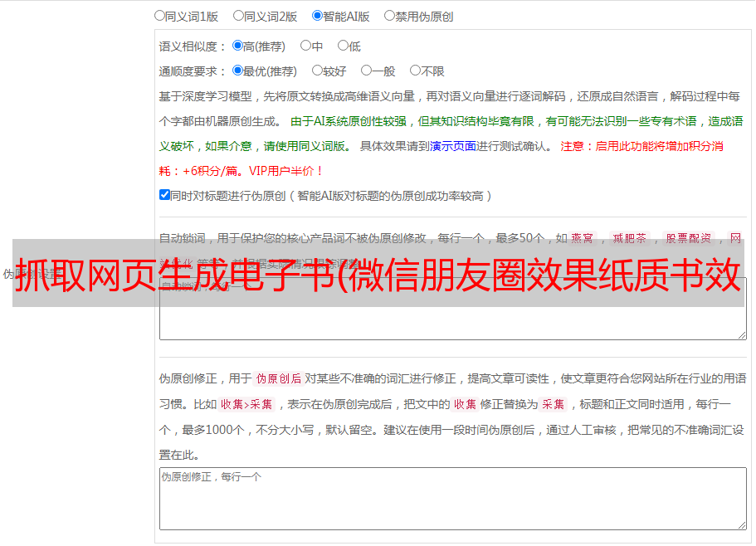Click the 减肥茶 example keyword tag
Image resolution: width=756 pixels, height=546 pixels.
tap(629, 238)
